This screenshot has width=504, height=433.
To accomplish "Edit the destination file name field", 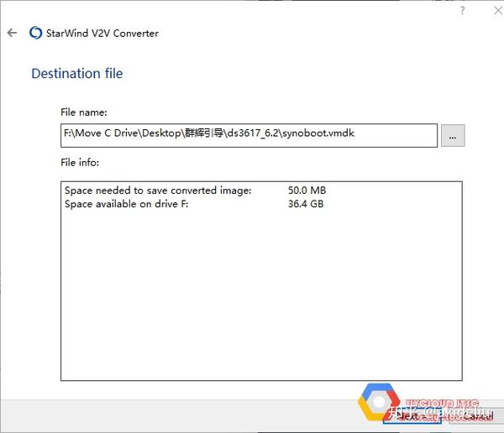I will click(249, 135).
